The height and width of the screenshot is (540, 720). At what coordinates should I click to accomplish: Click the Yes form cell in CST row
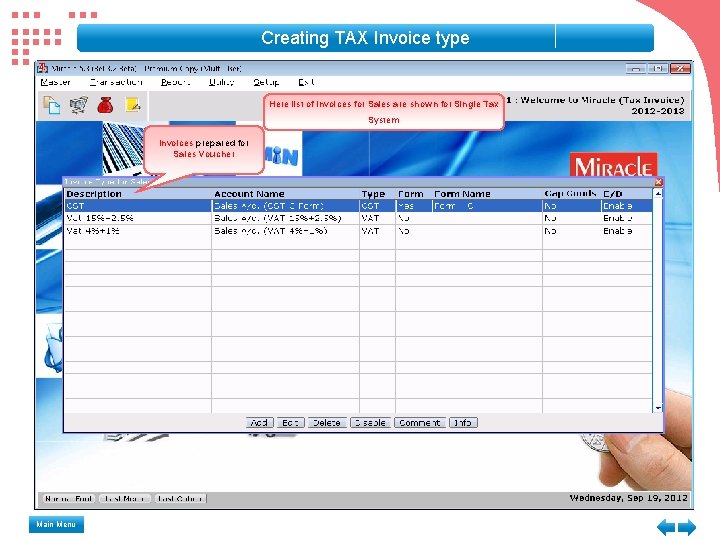pyautogui.click(x=413, y=206)
